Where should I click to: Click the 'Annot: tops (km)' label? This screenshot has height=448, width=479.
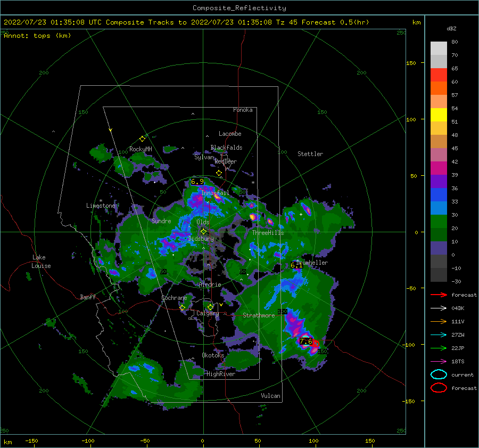[37, 36]
